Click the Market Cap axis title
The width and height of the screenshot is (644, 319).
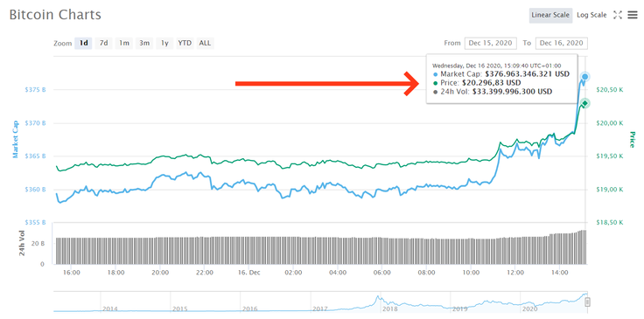tap(16, 140)
